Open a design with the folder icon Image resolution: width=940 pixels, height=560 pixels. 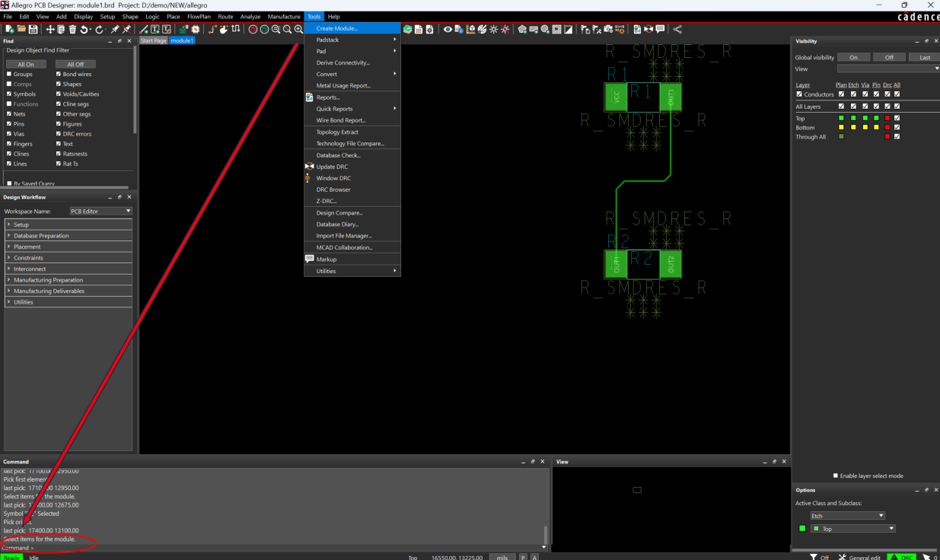pyautogui.click(x=21, y=29)
